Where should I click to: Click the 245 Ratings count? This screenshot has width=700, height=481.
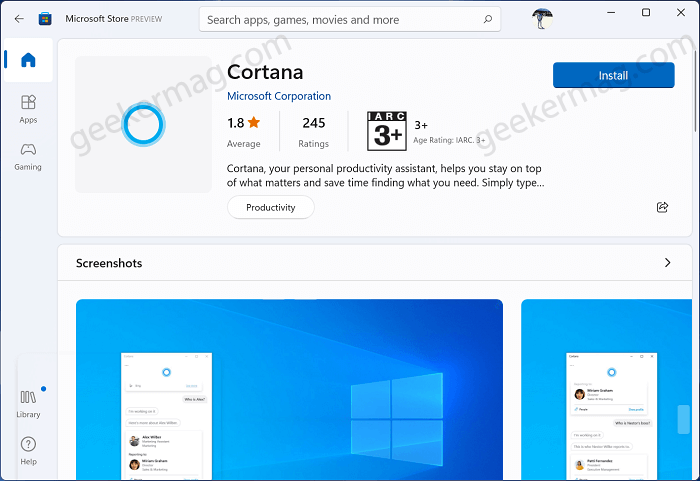(x=313, y=132)
